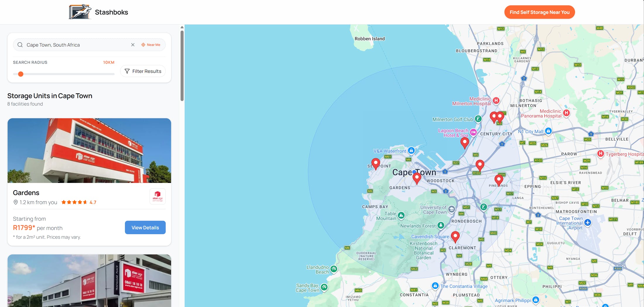Click the location search input field
Image resolution: width=644 pixels, height=307 pixels.
click(x=76, y=45)
